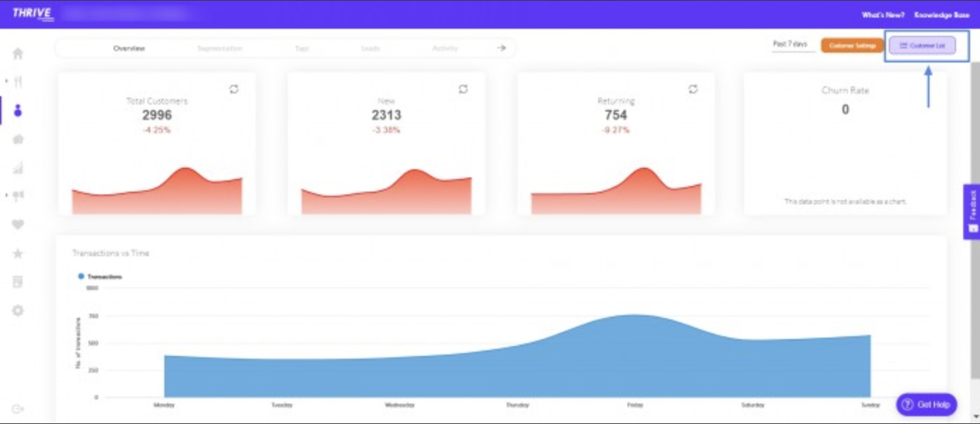980x424 pixels.
Task: Expand the megaphone sidebar submenu arrow
Action: coord(7,195)
